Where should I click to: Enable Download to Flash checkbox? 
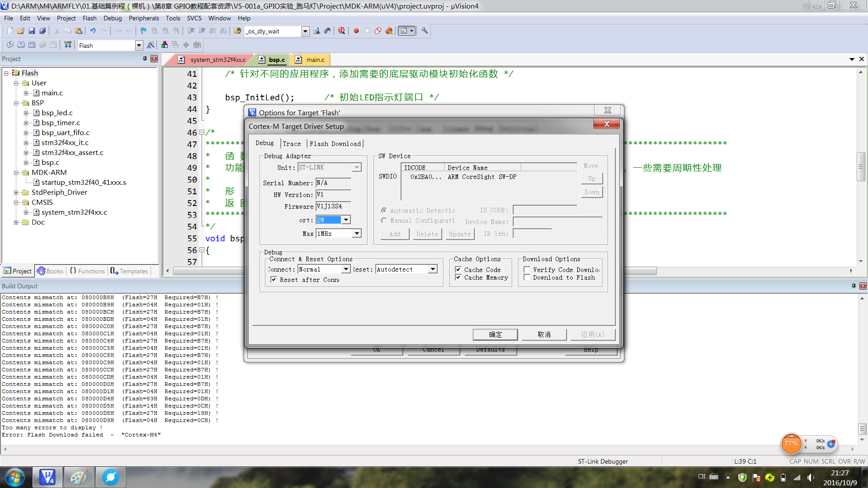click(x=527, y=277)
